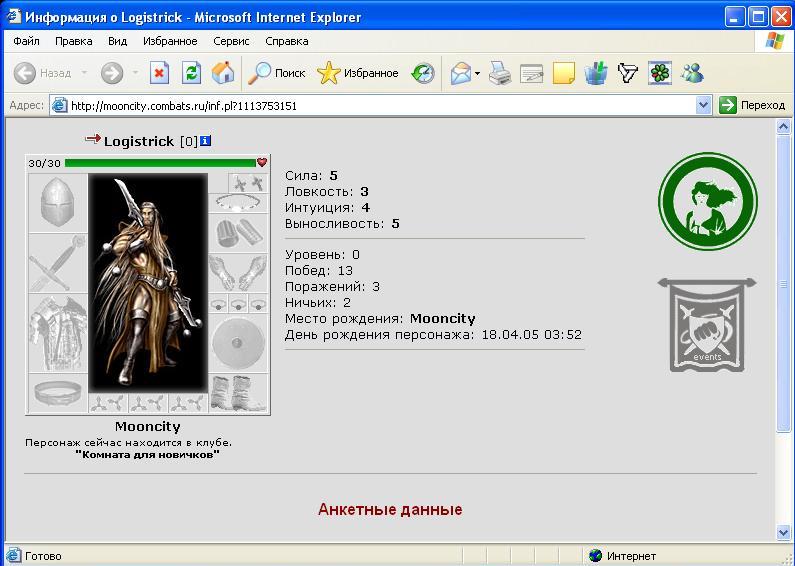This screenshot has width=795, height=566.
Task: Click the "Комната для новичков" room text
Action: (x=148, y=454)
